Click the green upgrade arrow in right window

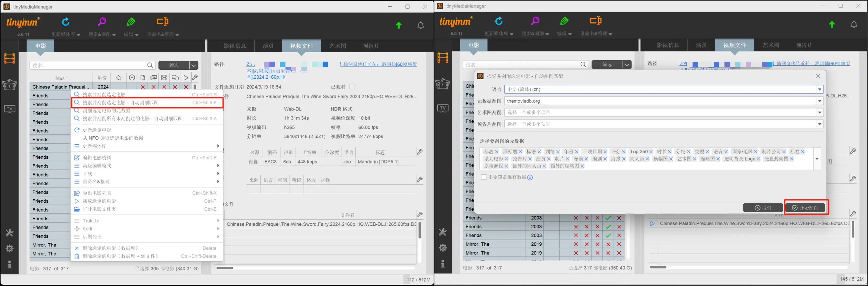pyautogui.click(x=832, y=25)
